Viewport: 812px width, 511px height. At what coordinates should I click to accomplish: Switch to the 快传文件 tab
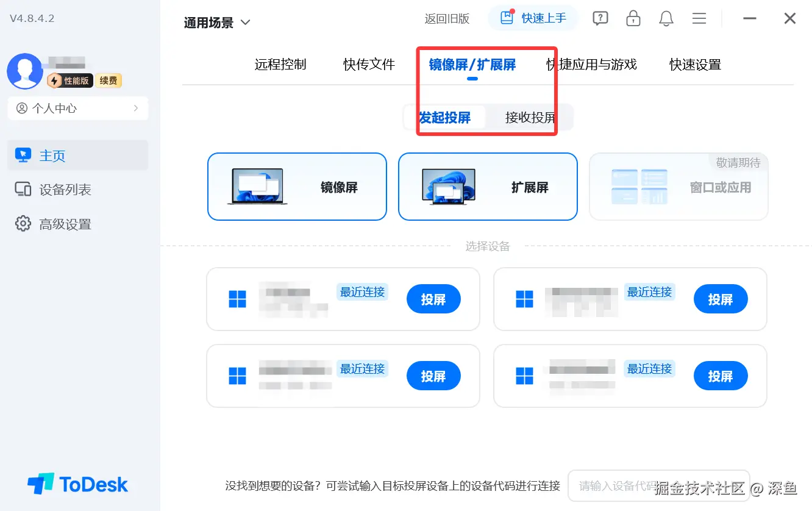[369, 65]
